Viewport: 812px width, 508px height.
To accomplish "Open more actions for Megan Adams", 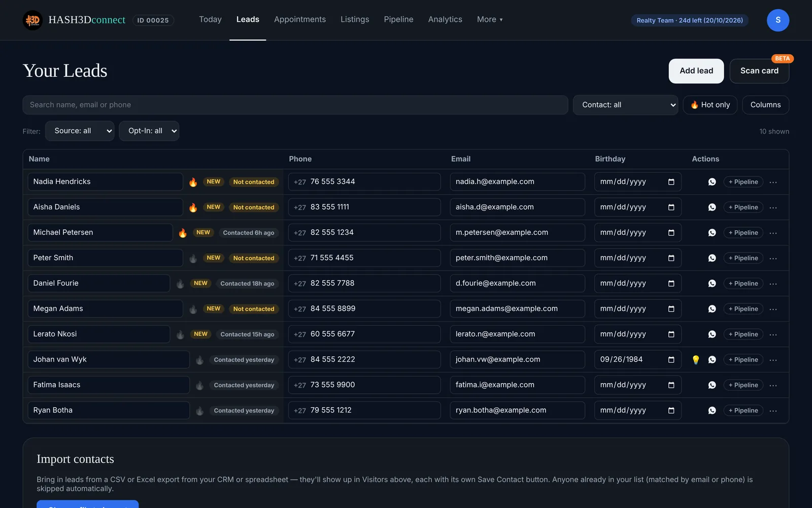I will [x=773, y=309].
